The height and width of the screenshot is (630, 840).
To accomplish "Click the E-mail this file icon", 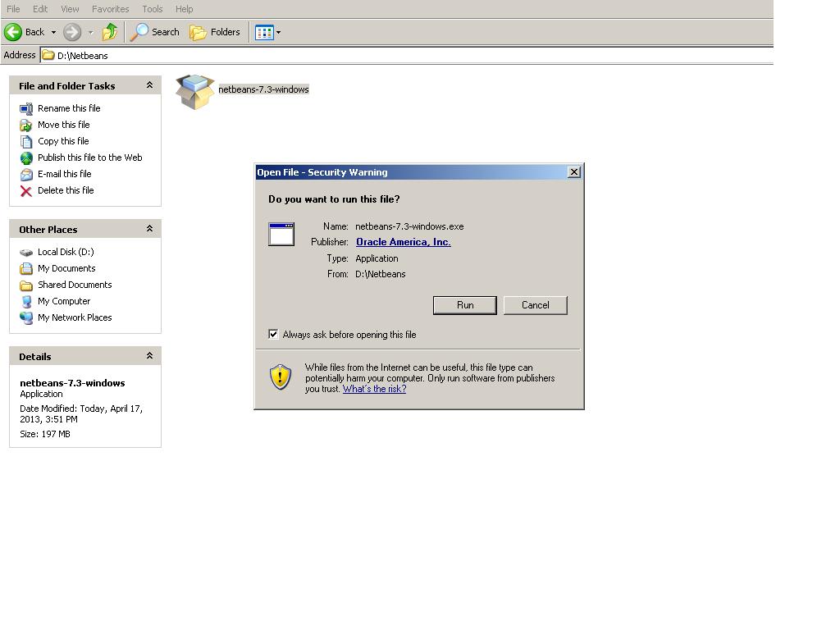I will point(27,174).
